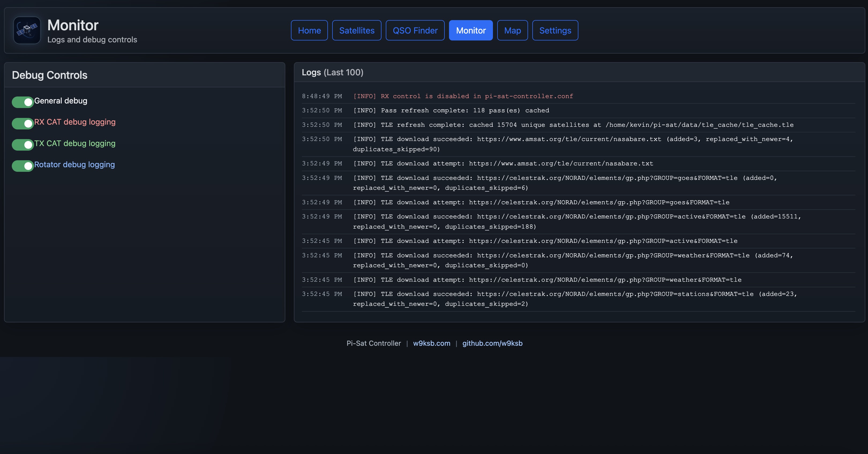Click the GROUP=active download succeeded entry
This screenshot has height=454, width=868.
click(579, 221)
